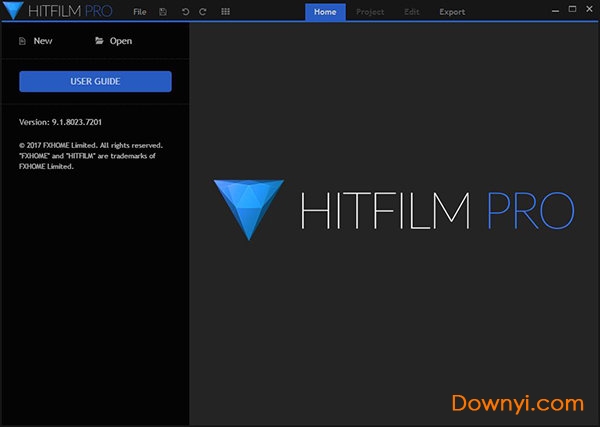600x427 pixels.
Task: Open the grid workspace options icon
Action: pos(225,12)
